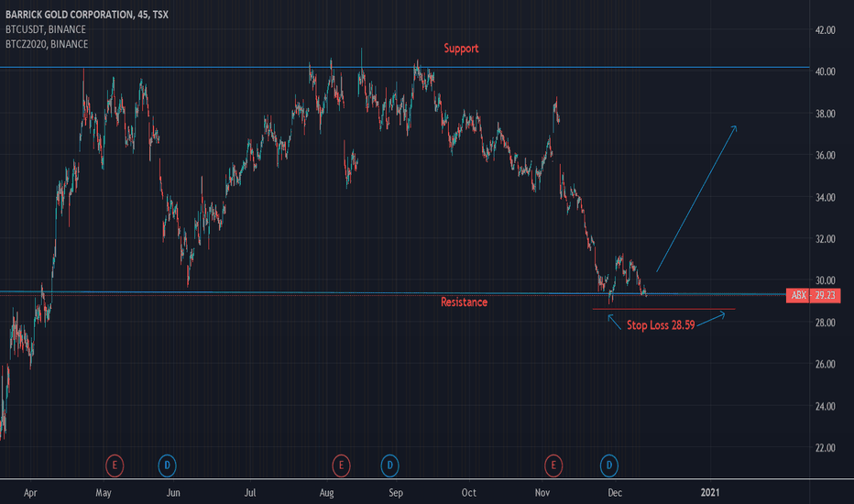
Task: Click the 28.00 price axis value
Action: coord(825,323)
